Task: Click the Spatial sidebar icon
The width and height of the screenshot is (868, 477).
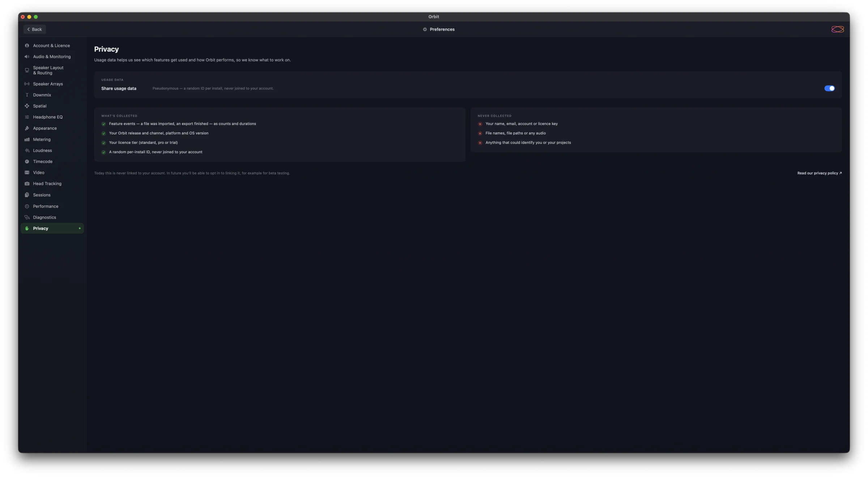Action: [x=27, y=106]
